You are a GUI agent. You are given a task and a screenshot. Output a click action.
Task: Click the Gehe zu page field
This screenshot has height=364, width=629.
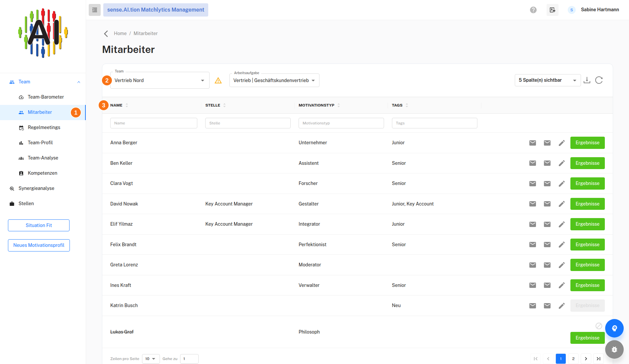189,359
